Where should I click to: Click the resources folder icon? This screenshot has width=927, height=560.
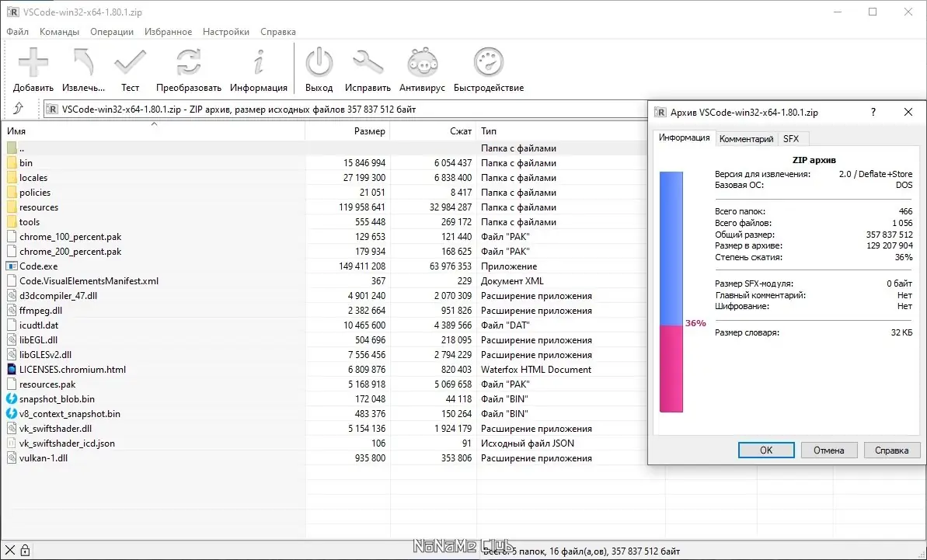point(12,207)
